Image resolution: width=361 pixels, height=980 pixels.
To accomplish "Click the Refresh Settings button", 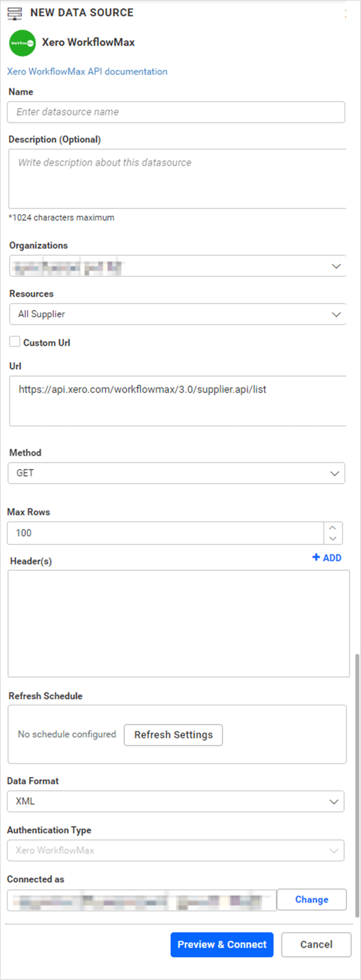I will click(173, 735).
